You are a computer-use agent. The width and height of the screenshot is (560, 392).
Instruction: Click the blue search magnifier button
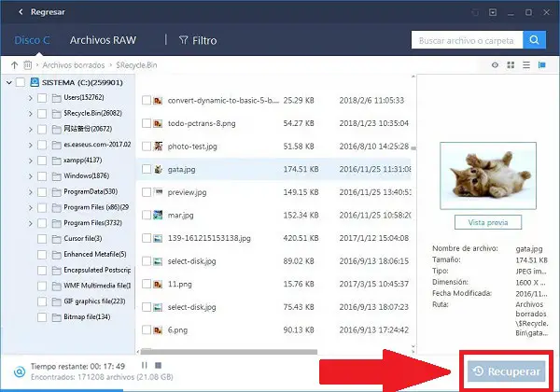click(534, 39)
